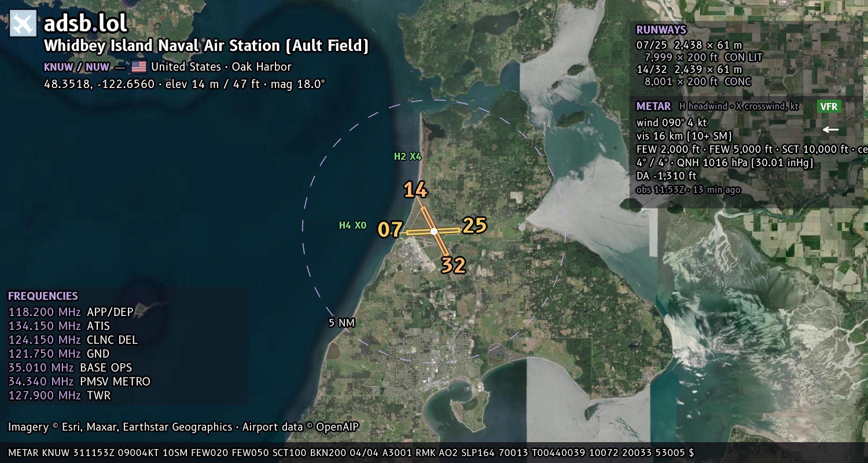Click the "KNUW / NUW" airport code
868x463 pixels.
click(77, 67)
